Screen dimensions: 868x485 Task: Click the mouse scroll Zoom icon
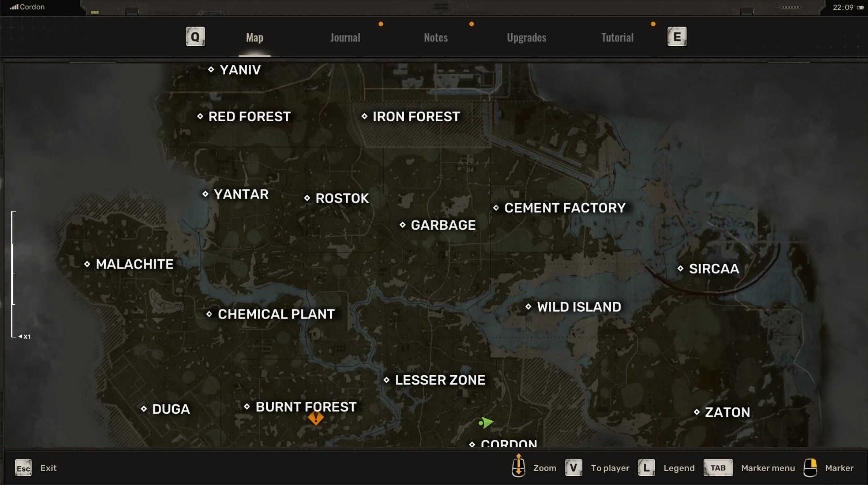point(518,466)
